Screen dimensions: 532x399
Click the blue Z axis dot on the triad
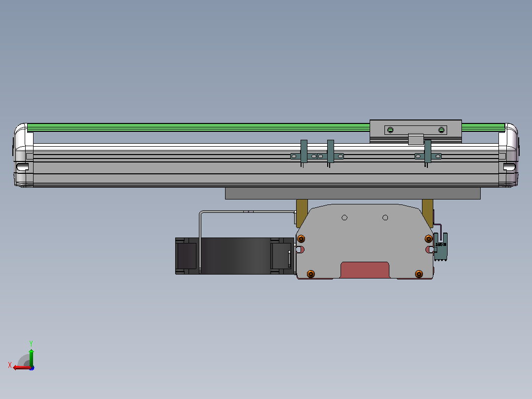coord(32,368)
